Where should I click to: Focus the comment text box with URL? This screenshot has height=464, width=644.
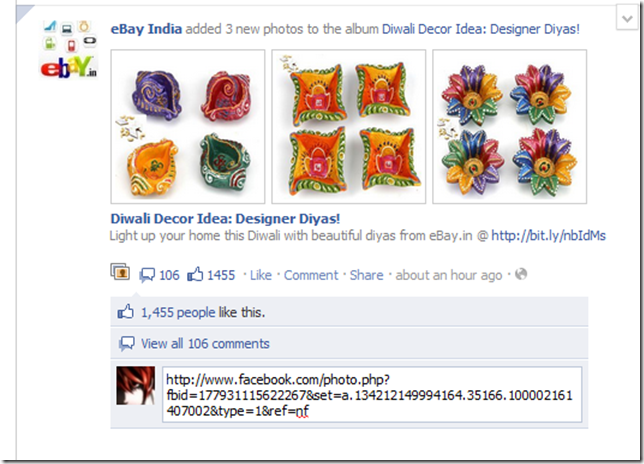pos(372,395)
